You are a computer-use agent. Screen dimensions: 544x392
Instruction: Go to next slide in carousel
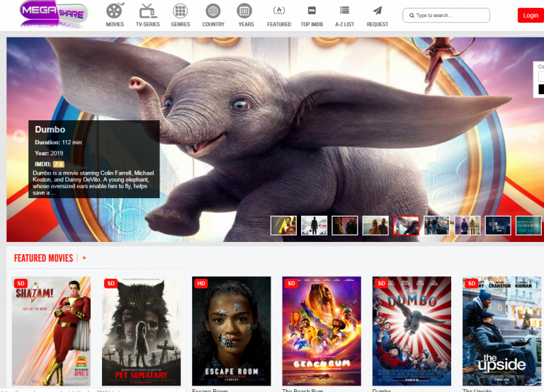(x=533, y=136)
